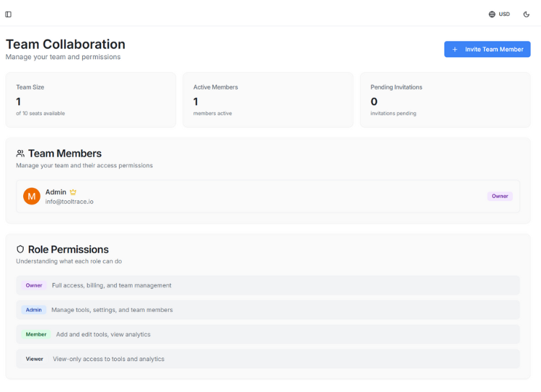Click the crown icon next to Admin

(x=73, y=192)
